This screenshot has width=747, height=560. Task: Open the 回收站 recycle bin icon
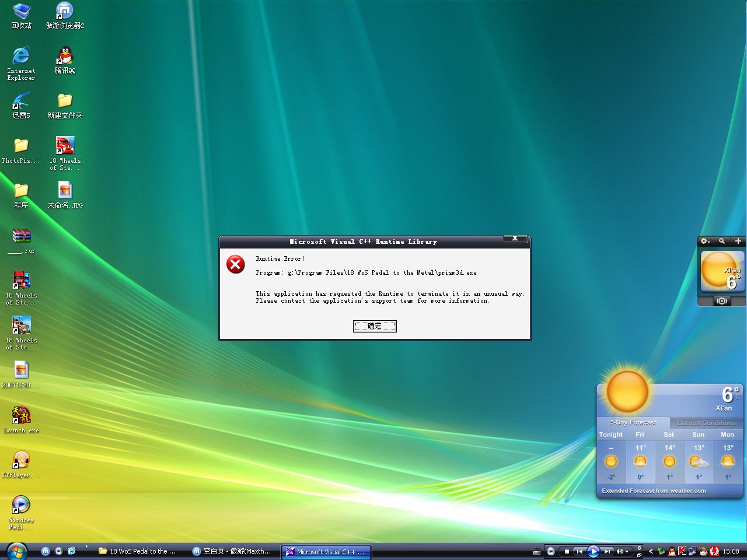click(21, 12)
